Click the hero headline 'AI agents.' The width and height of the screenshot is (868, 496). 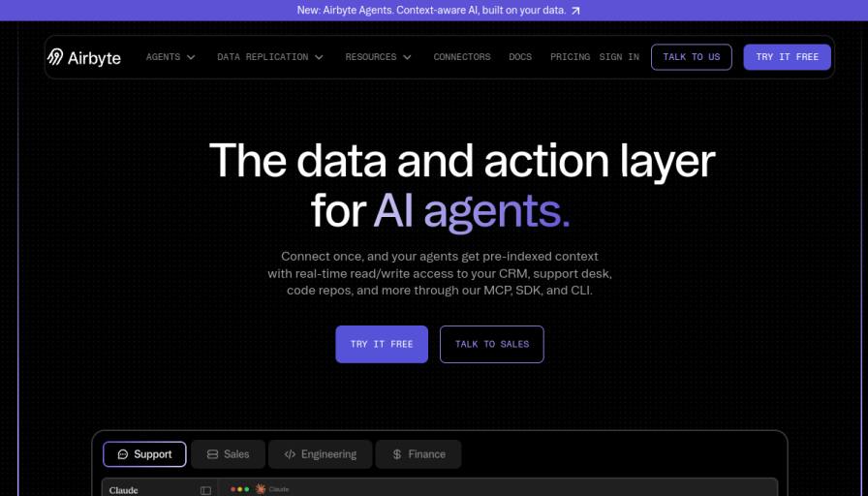[472, 211]
